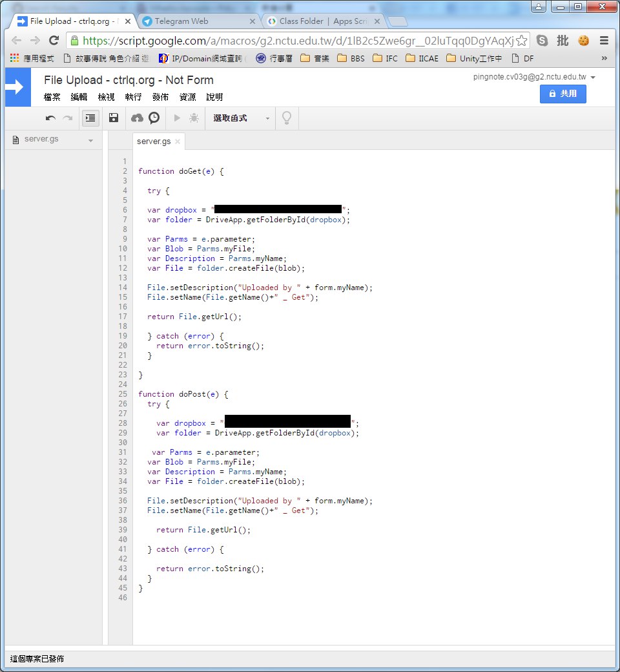620x672 pixels.
Task: Open the DF bookmark
Action: [x=522, y=58]
